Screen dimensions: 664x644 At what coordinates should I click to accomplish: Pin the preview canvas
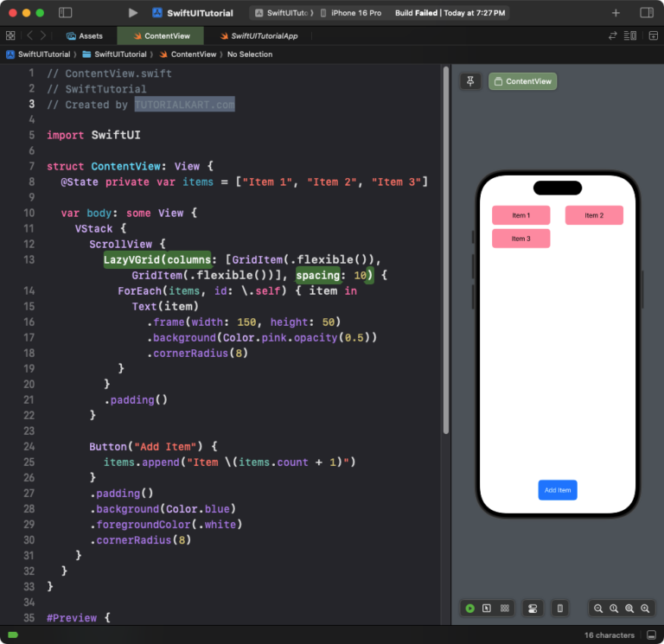[x=470, y=81]
